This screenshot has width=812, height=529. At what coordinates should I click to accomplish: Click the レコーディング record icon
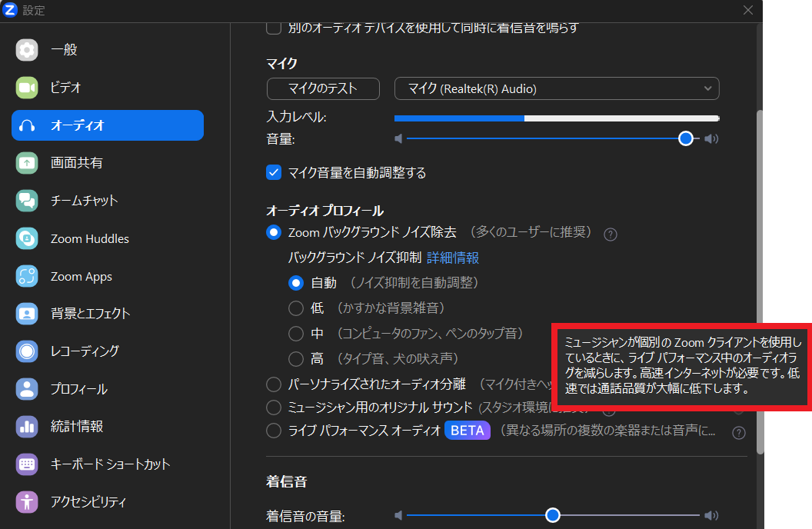pos(27,351)
